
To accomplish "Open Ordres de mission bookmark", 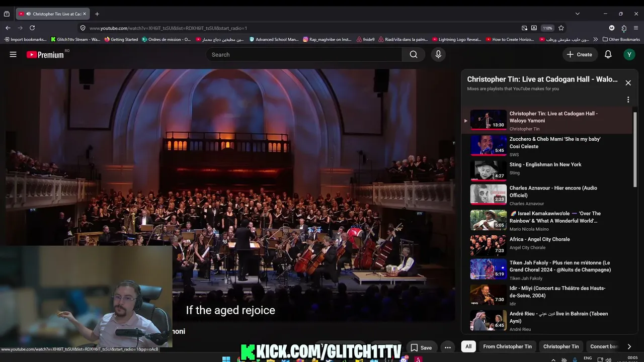I will (x=167, y=39).
